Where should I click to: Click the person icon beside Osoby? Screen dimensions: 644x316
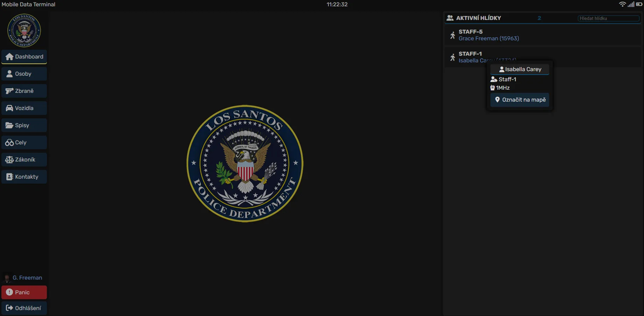[x=9, y=74]
